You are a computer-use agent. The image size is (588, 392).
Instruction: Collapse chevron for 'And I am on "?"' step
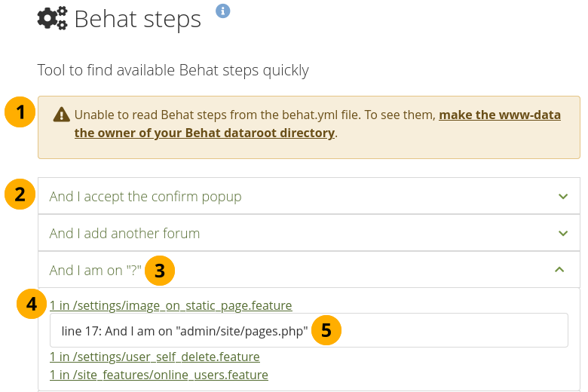(x=559, y=270)
